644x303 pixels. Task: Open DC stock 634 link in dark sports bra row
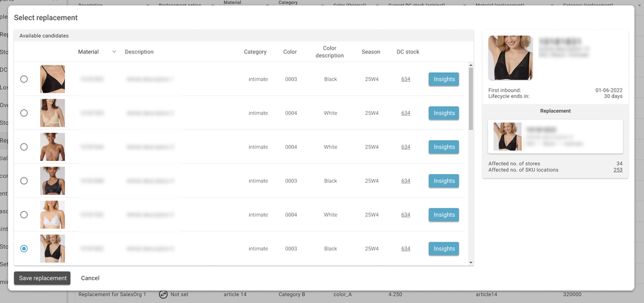406,180
